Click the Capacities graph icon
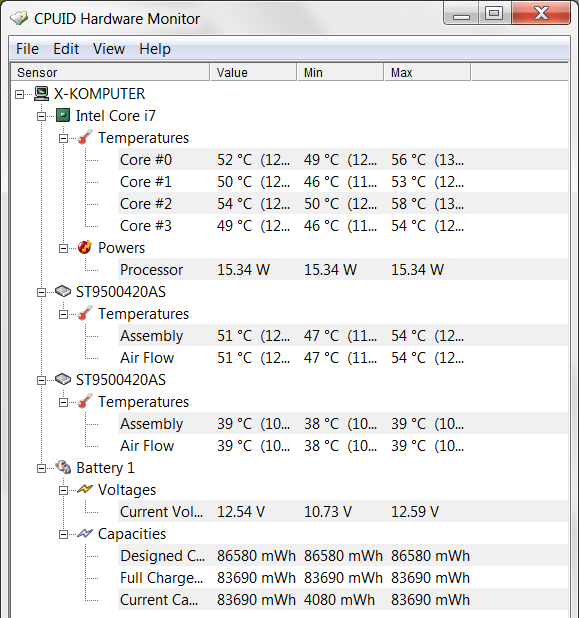Viewport: 579px width, 618px height. point(85,533)
